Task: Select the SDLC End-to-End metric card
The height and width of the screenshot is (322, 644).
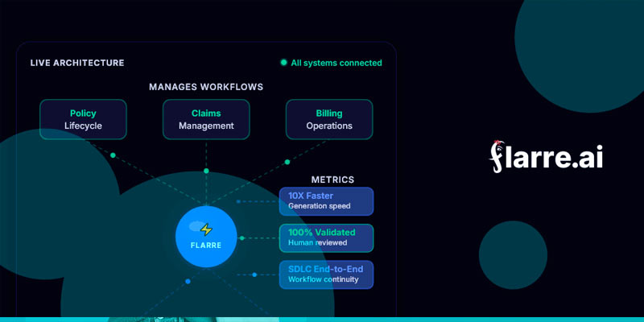Action: click(x=327, y=275)
